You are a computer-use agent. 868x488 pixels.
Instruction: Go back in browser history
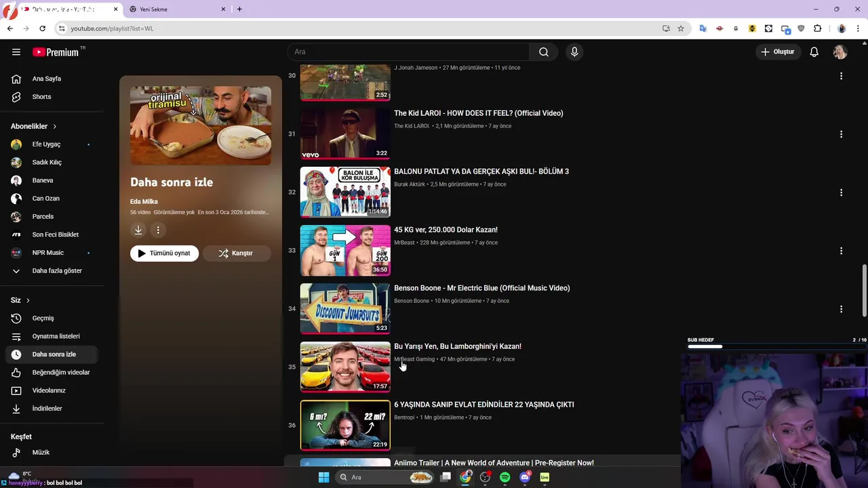pos(9,28)
